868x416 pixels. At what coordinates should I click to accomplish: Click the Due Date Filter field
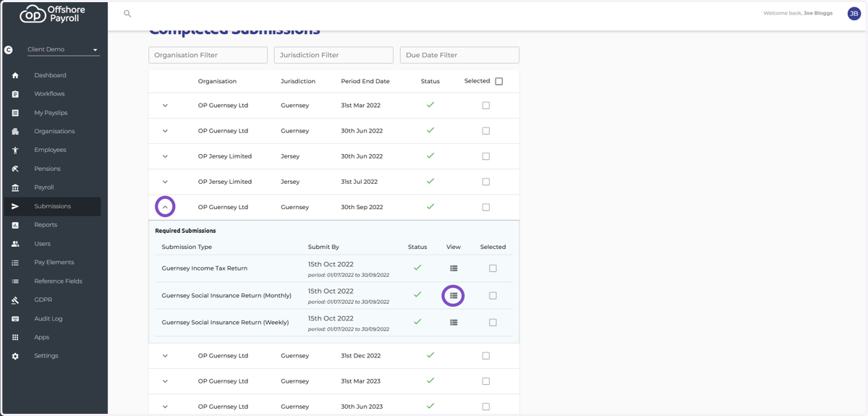459,55
